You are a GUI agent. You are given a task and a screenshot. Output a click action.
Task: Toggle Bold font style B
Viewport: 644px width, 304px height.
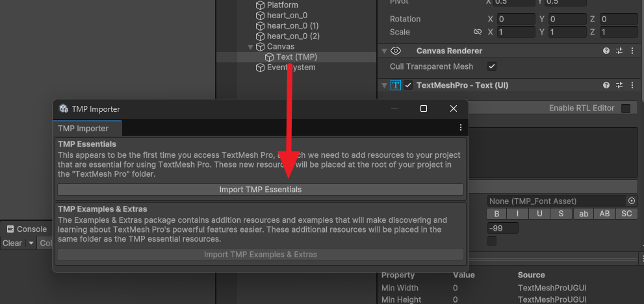tap(496, 214)
